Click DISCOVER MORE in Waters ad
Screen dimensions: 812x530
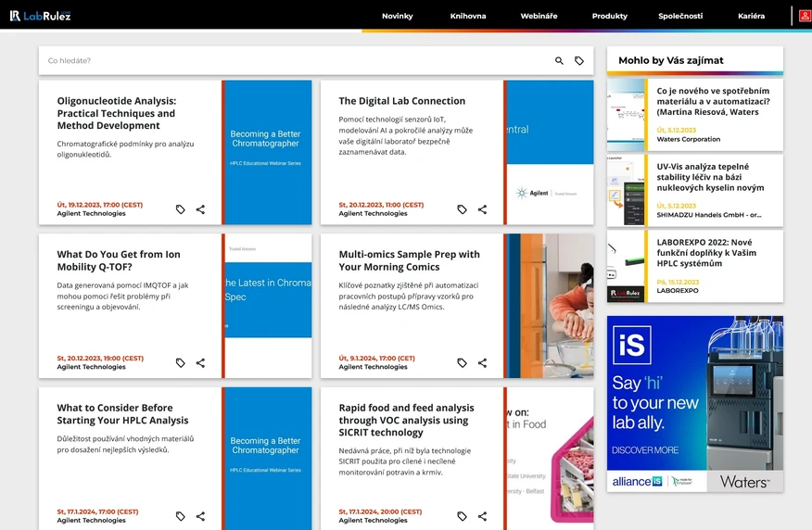(x=645, y=450)
